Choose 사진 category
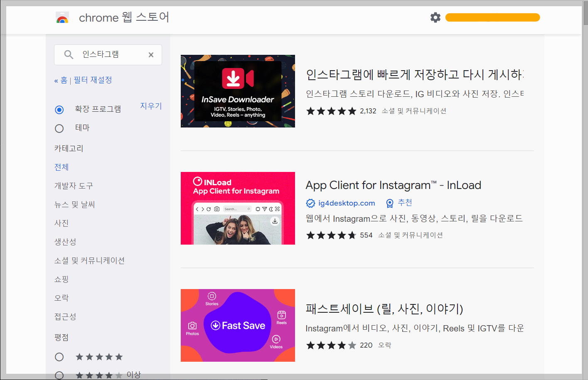Image resolution: width=588 pixels, height=380 pixels. (x=62, y=223)
